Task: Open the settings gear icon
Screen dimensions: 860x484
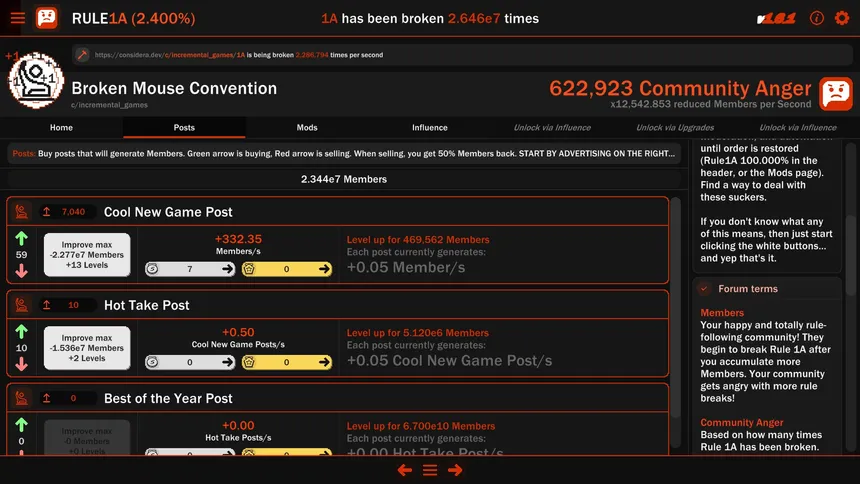Action: click(842, 18)
